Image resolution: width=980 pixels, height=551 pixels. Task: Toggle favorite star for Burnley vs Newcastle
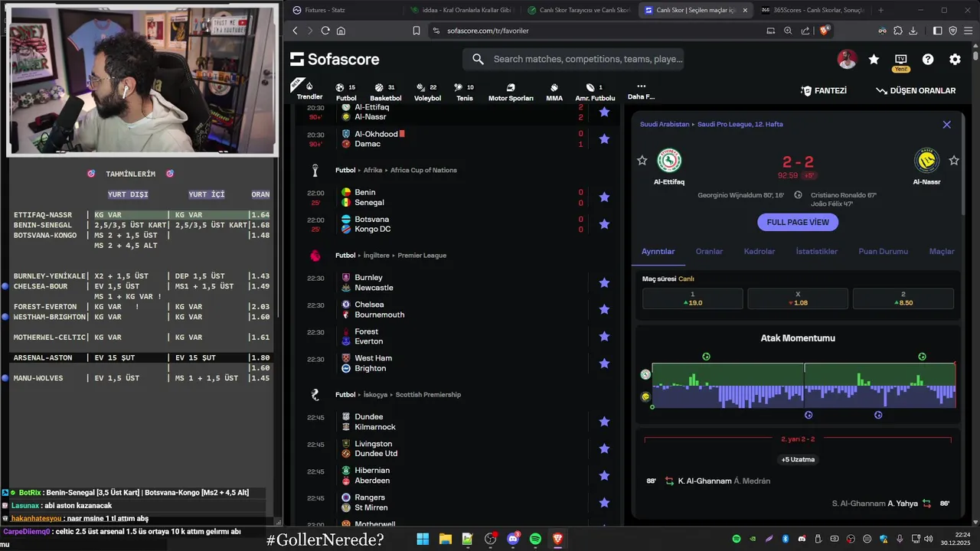604,282
